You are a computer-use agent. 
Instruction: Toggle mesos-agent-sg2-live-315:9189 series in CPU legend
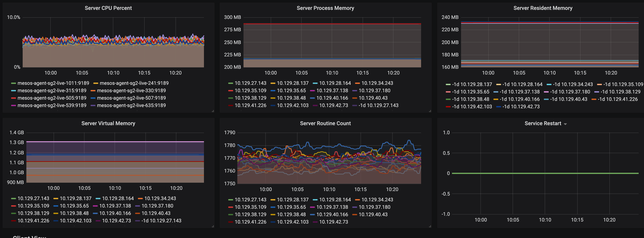52,91
